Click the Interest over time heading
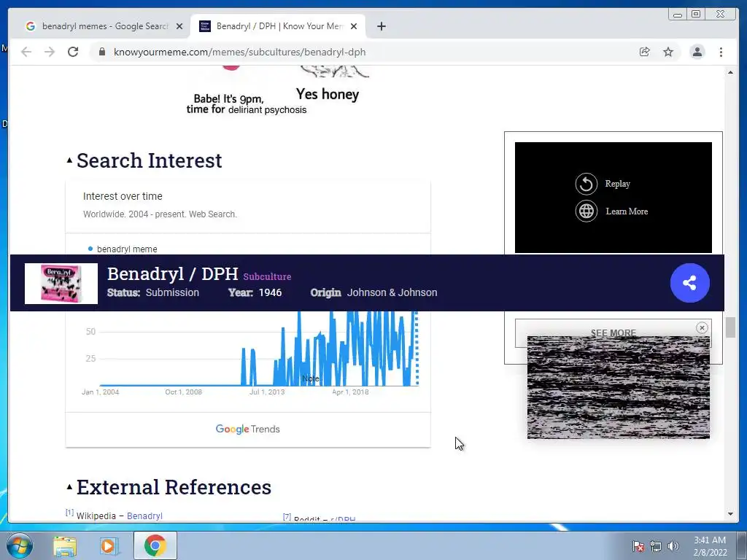747x560 pixels. (x=123, y=196)
